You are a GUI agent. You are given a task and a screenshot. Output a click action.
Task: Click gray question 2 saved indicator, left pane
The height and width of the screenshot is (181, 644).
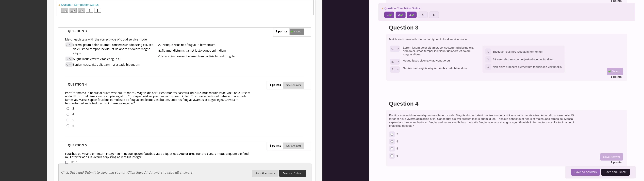pos(73,10)
